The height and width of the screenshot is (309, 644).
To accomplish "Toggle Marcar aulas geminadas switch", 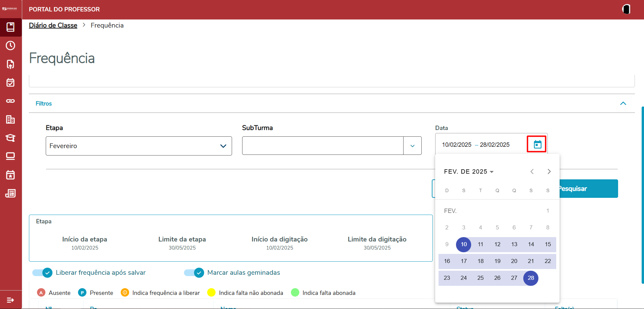I will (194, 273).
